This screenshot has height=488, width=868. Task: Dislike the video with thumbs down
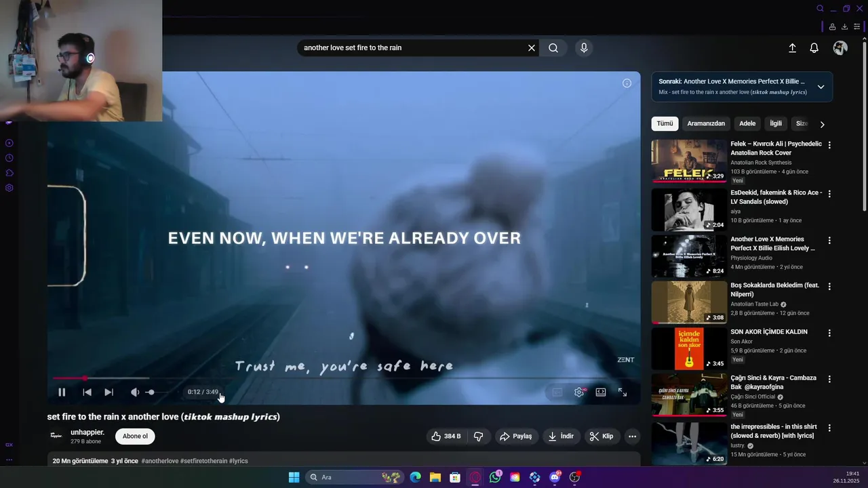[478, 436]
